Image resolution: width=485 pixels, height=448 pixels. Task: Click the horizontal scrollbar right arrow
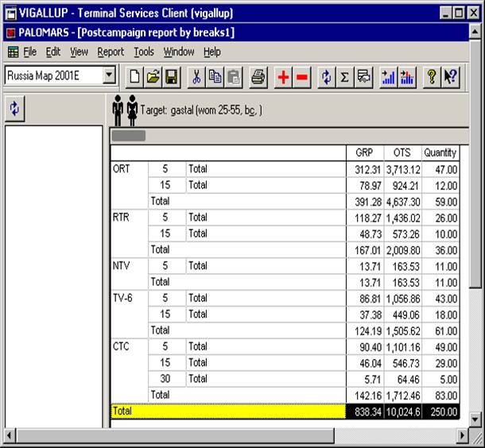(x=463, y=435)
